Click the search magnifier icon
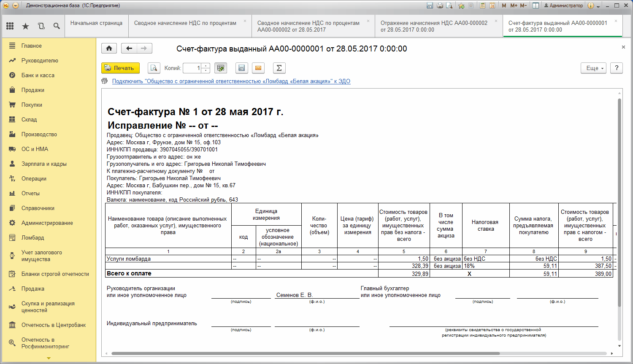 coord(57,26)
